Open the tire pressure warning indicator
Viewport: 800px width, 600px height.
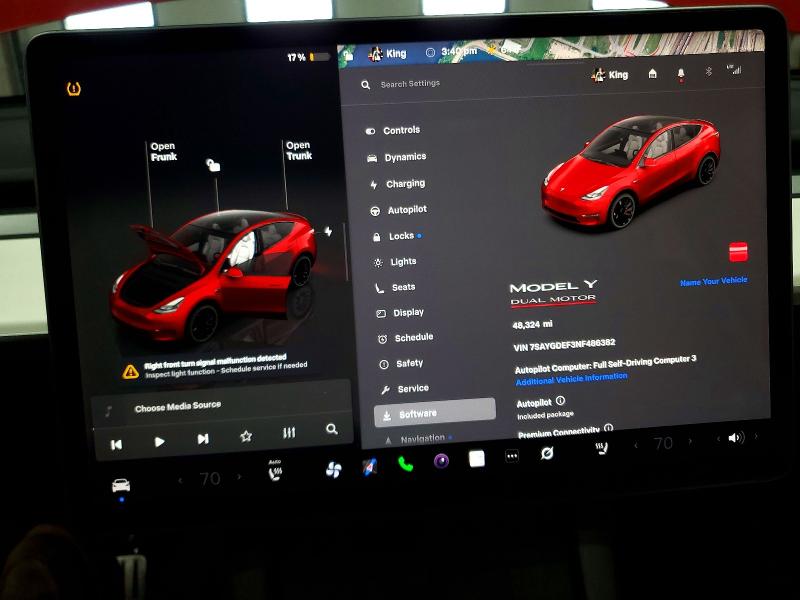[x=74, y=89]
